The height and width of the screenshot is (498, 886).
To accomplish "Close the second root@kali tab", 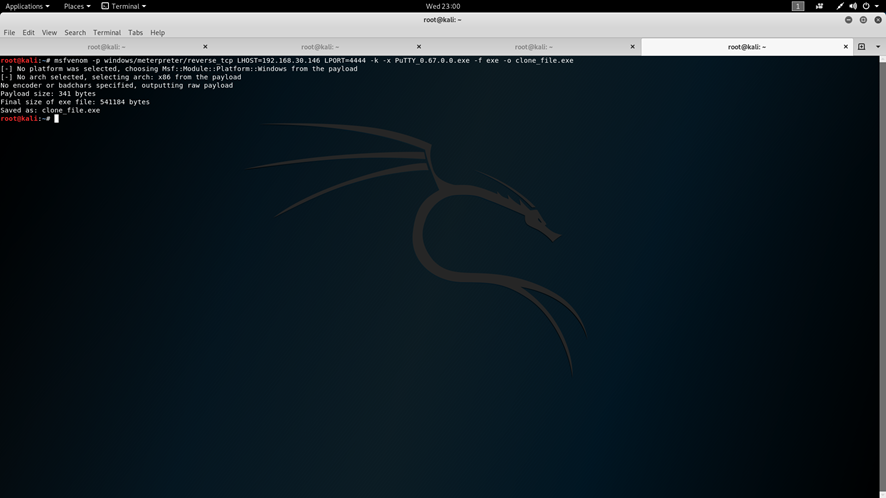I will [x=419, y=47].
